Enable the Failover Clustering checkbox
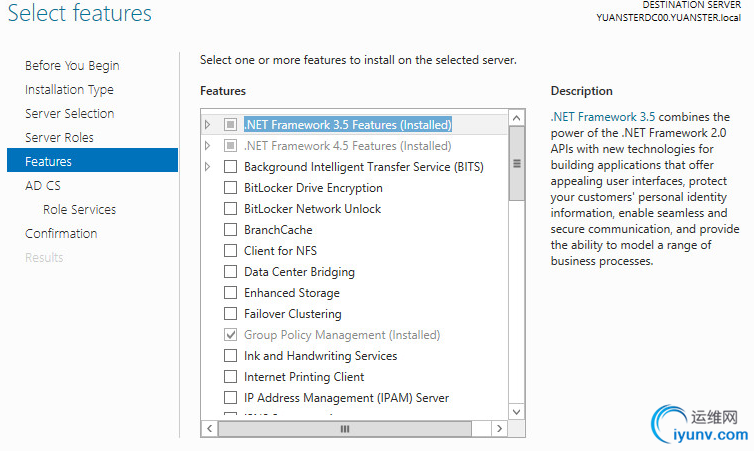754x451 pixels. point(231,314)
